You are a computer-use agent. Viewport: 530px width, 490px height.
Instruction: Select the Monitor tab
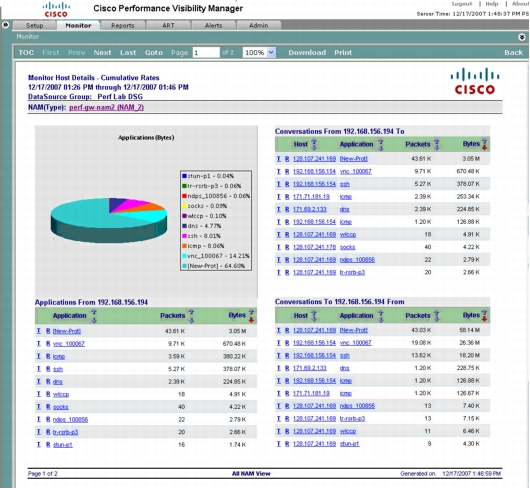coord(78,26)
